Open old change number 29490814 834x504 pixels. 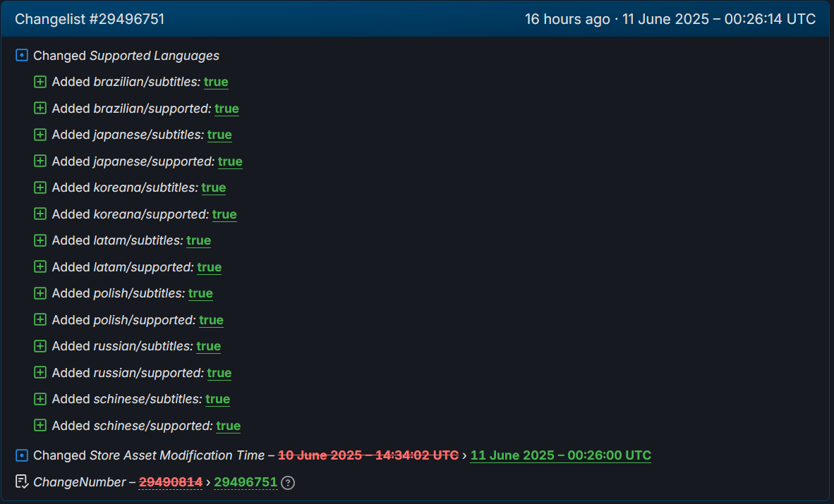pos(170,482)
